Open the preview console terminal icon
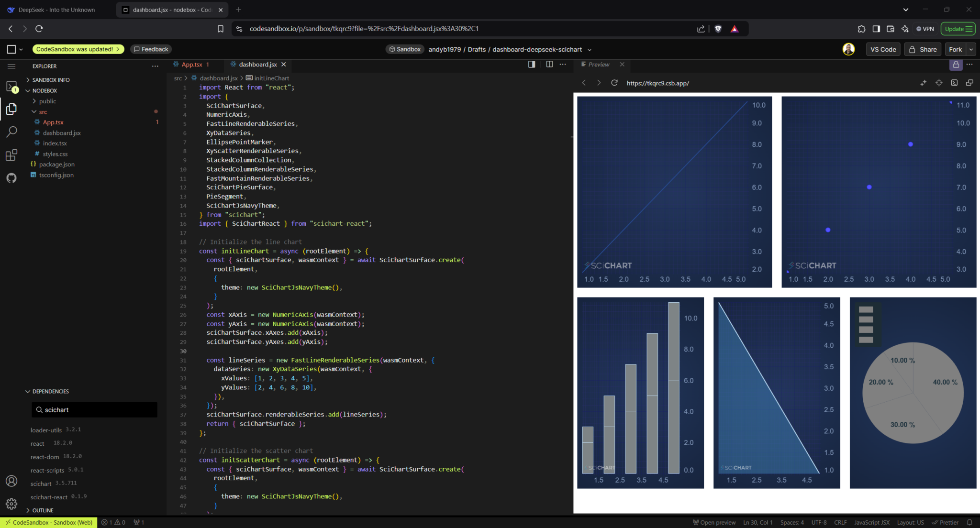The width and height of the screenshot is (980, 528). (x=954, y=83)
